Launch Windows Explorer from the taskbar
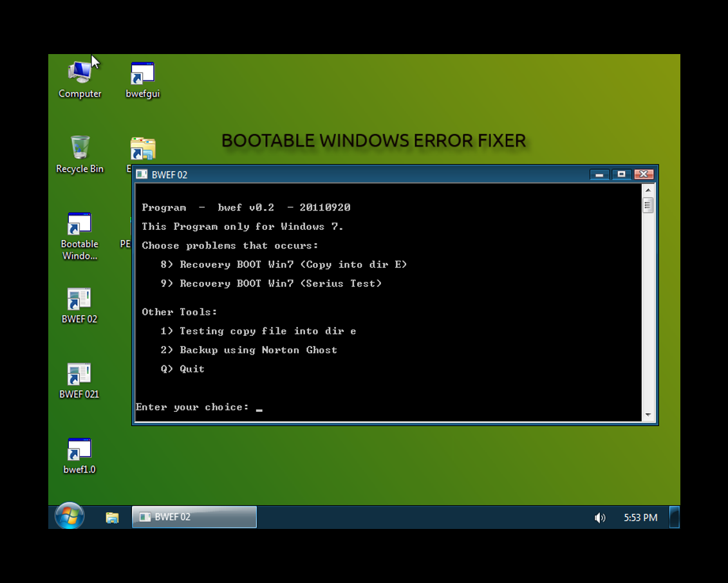The width and height of the screenshot is (728, 583). tap(112, 517)
